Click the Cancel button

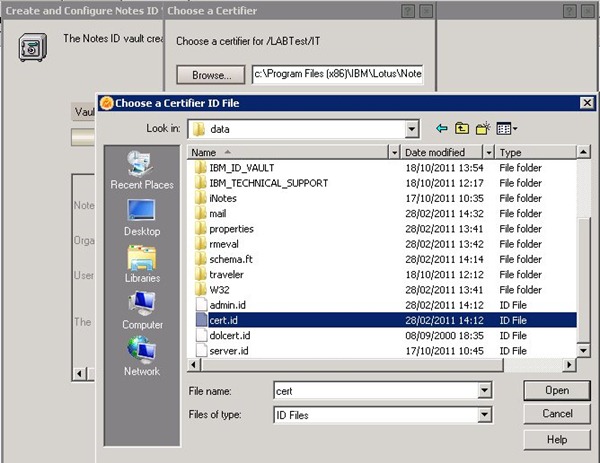557,414
